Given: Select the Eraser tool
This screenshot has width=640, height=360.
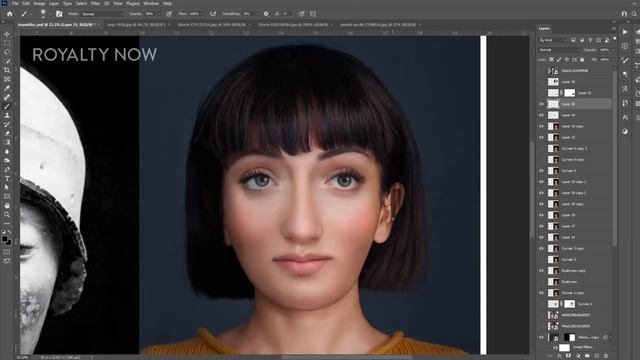Looking at the screenshot, I should 7,133.
